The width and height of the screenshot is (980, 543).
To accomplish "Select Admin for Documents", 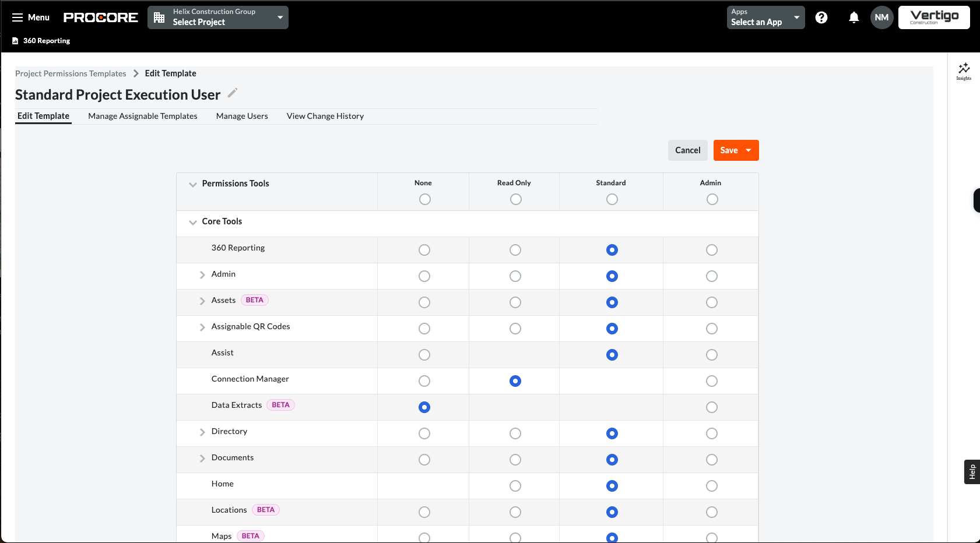I will tap(712, 460).
